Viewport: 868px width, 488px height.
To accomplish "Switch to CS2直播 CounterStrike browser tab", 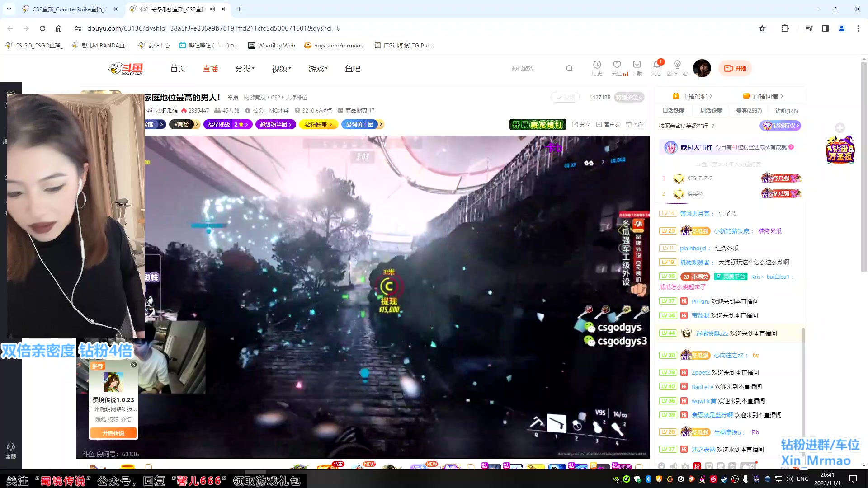I will (x=70, y=9).
